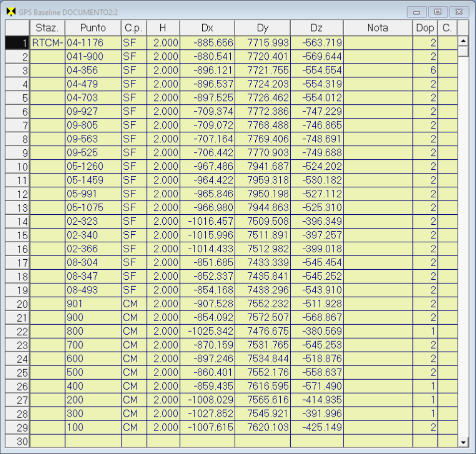Image resolution: width=476 pixels, height=454 pixels.
Task: Click Dx value -1025.342
Action: click(x=207, y=331)
